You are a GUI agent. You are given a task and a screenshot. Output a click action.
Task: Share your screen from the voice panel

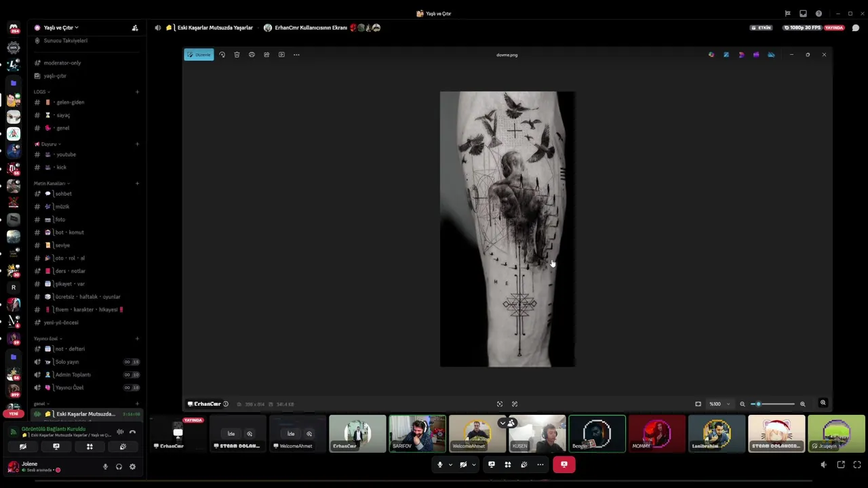coord(56,447)
